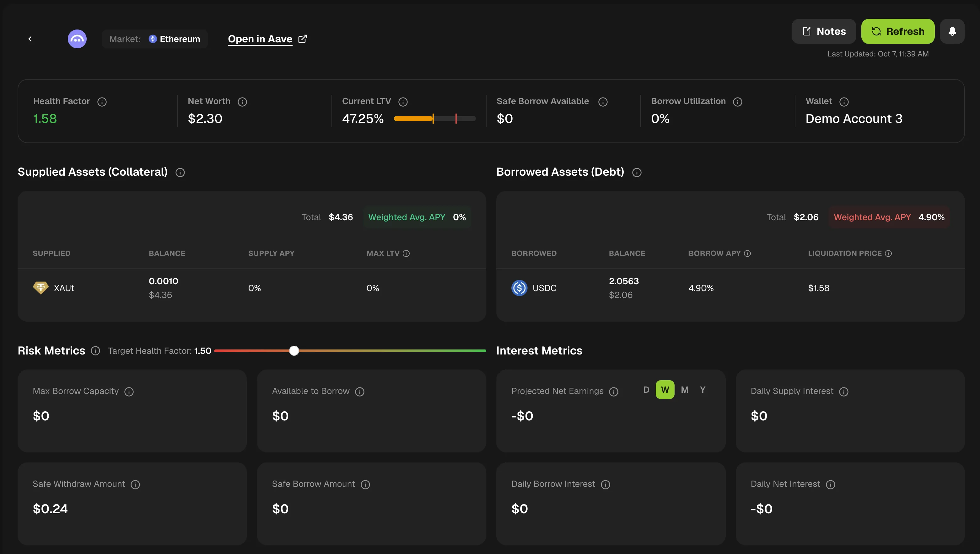Show Daily Net Interest info icon
Viewport: 980px width, 554px height.
tap(830, 484)
